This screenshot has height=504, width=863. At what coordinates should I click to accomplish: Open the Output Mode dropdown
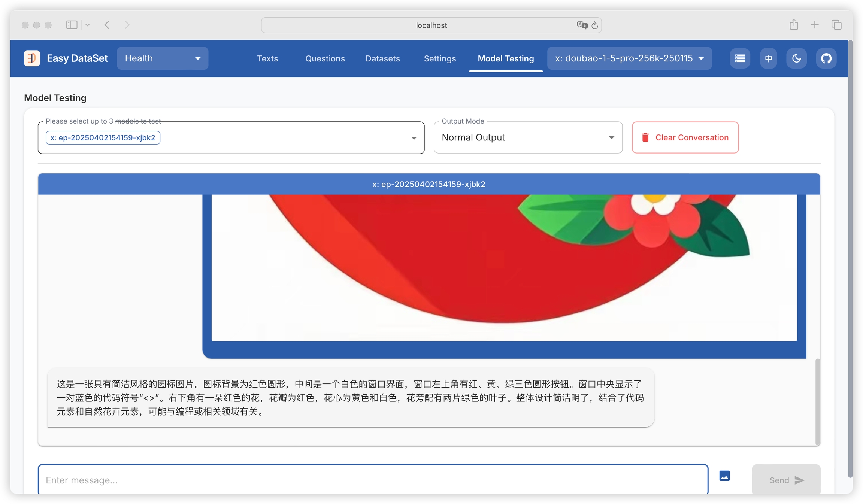point(528,137)
